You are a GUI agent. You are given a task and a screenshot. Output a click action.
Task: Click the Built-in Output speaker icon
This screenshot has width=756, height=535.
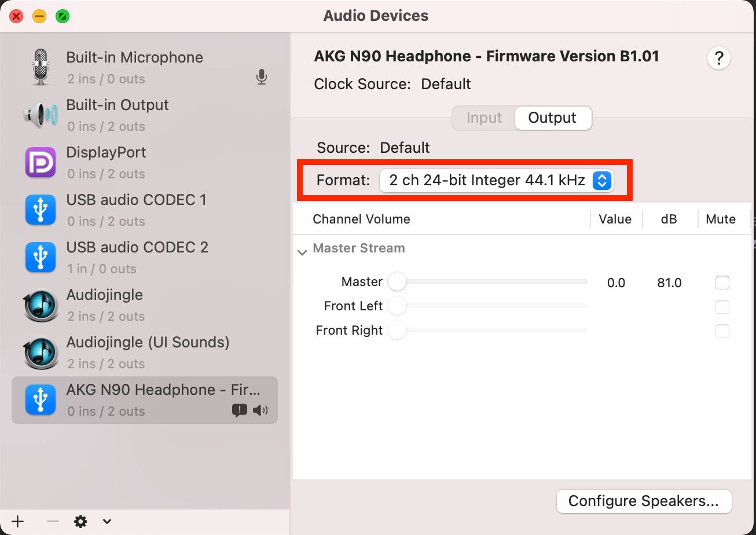pyautogui.click(x=41, y=115)
